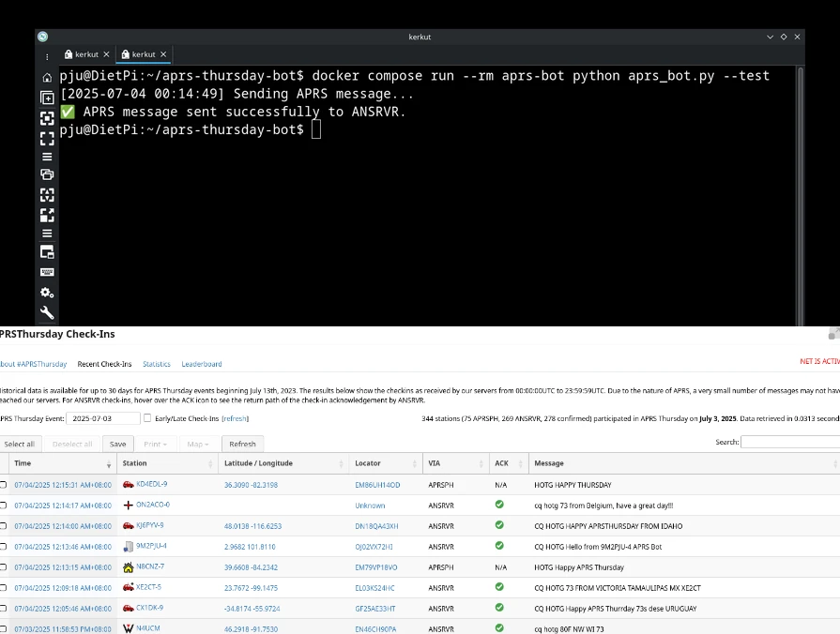
Task: Tick the row checkbox for 12:09:18 AM entry
Action: [x=3, y=587]
